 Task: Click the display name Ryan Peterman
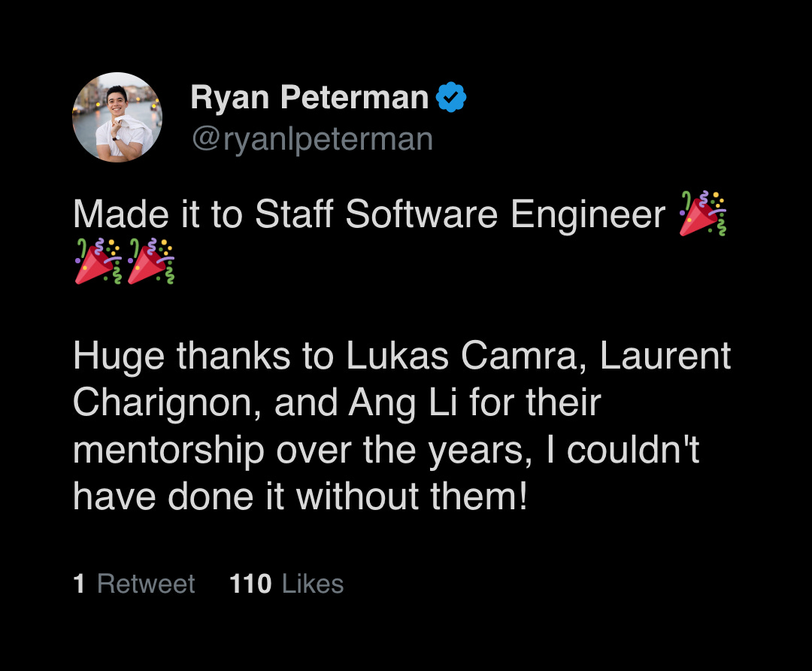(310, 96)
